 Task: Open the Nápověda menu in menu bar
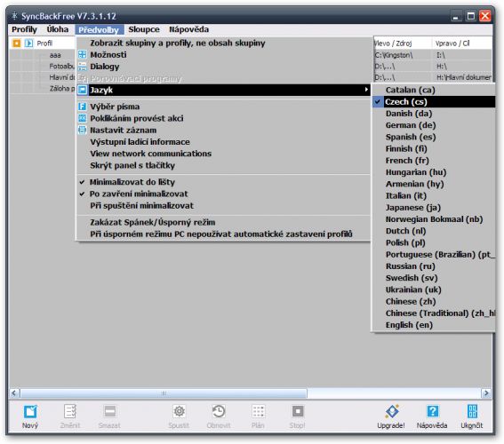189,29
